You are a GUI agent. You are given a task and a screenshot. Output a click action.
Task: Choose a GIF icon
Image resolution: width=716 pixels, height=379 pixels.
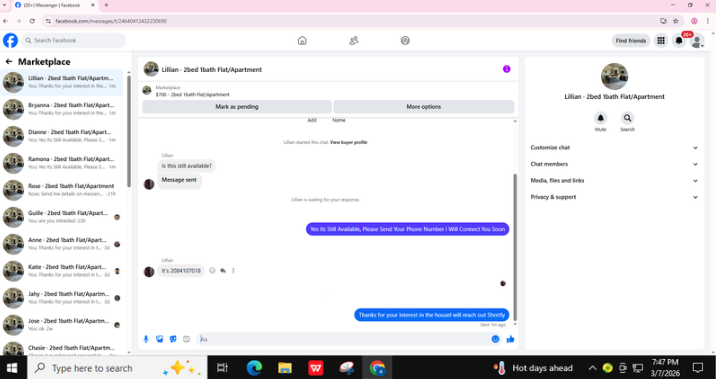[x=186, y=339]
